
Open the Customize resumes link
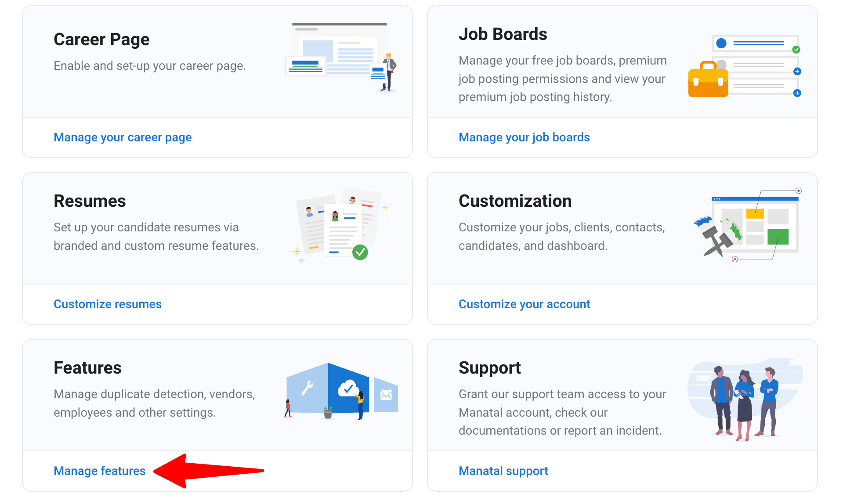pos(108,304)
